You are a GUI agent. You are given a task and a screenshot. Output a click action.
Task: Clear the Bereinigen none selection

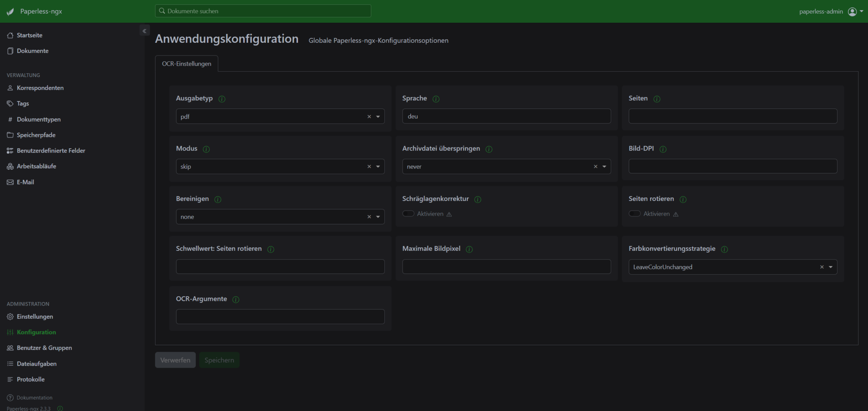(369, 217)
